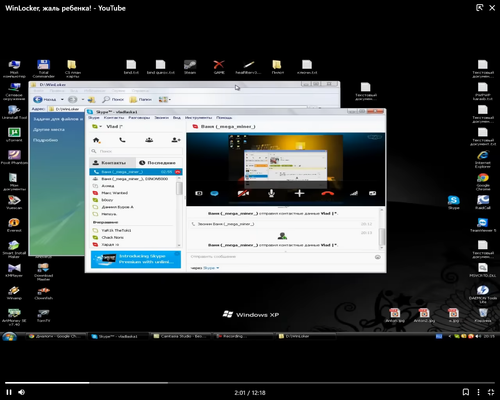Mute the video player volume
500x400 pixels.
[22, 392]
